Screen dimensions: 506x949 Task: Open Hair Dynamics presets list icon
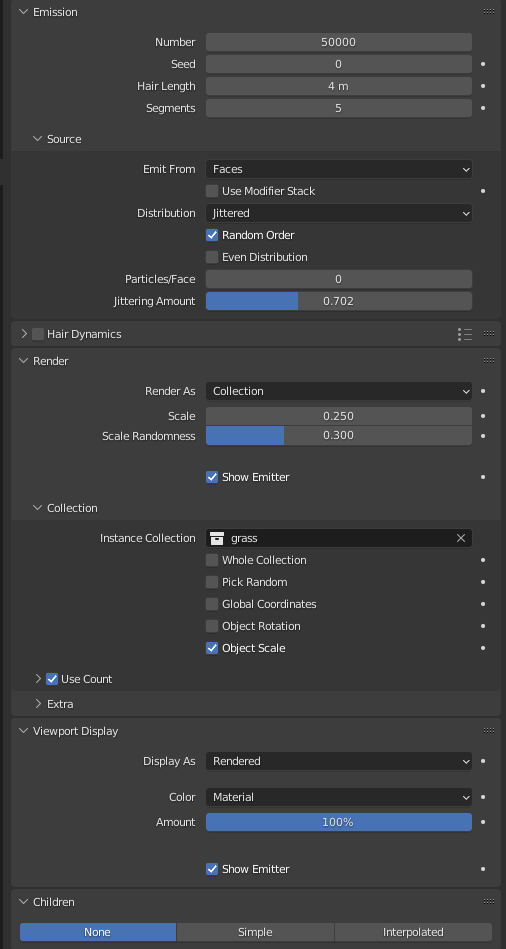[x=465, y=334]
